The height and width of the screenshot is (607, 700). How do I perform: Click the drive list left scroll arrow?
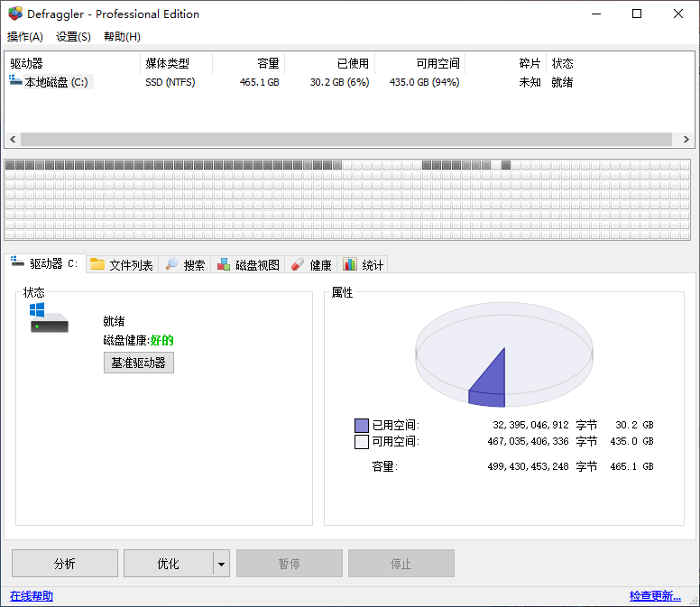pyautogui.click(x=13, y=139)
